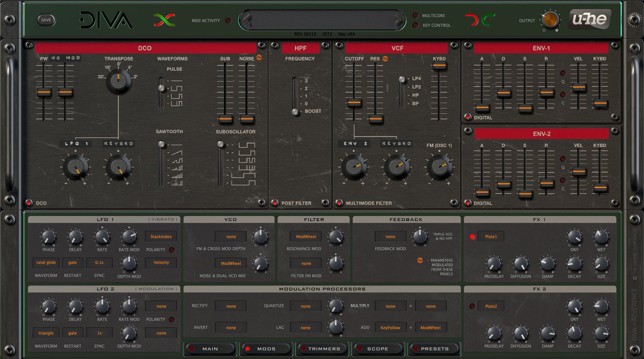
Task: Go to next preset with right arrow
Action: pos(398,20)
